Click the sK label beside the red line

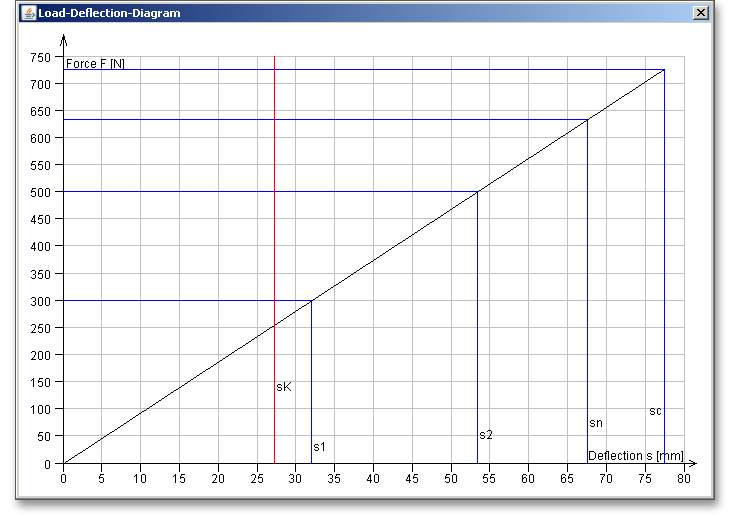click(x=283, y=387)
